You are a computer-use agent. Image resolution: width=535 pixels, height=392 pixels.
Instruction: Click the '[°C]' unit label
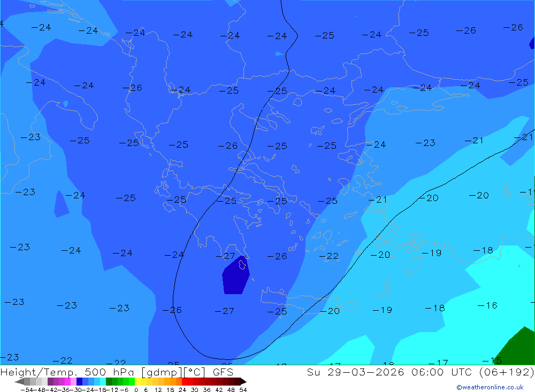pos(194,372)
